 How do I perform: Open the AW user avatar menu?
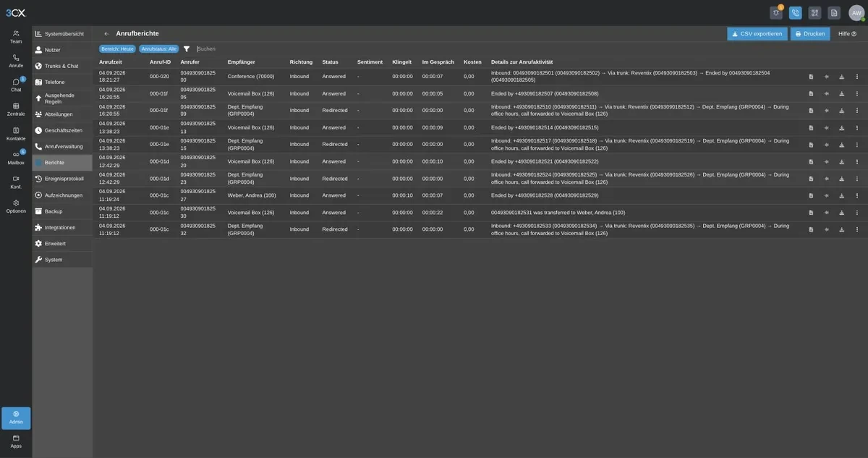(856, 13)
